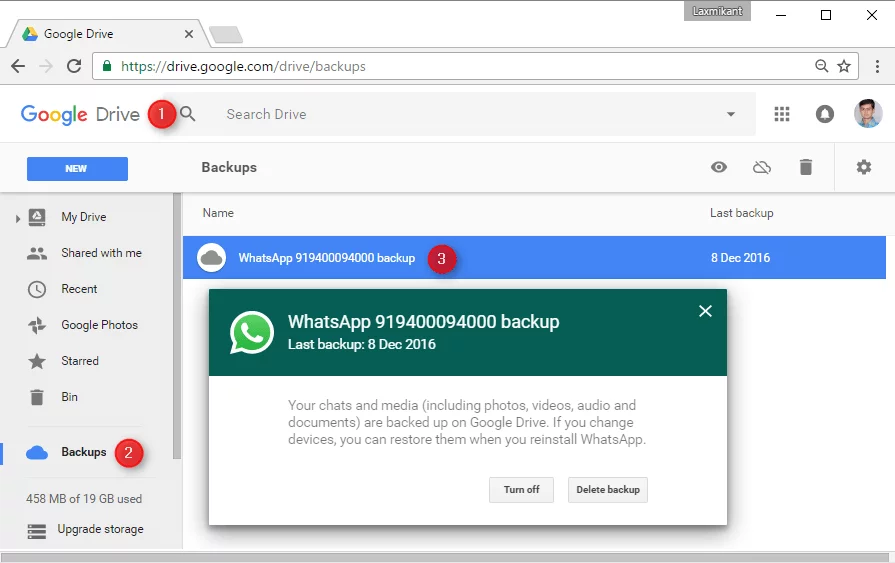Image resolution: width=895 pixels, height=563 pixels.
Task: Close the Google Drive browser tab
Action: (189, 34)
